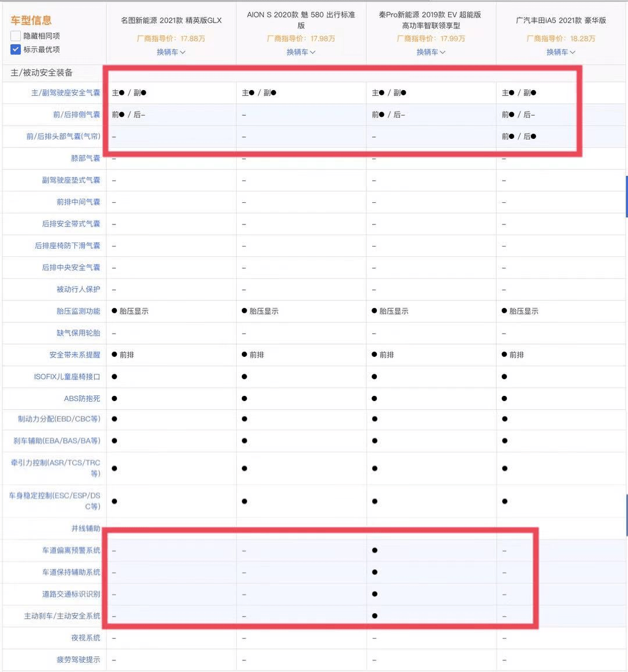The width and height of the screenshot is (628, 672).
Task: Click the 安全带未系提醒 row label
Action: point(74,355)
